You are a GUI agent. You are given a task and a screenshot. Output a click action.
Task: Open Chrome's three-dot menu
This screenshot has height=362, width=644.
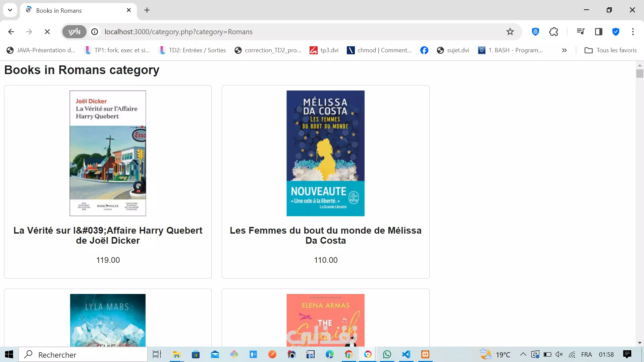pos(633,32)
